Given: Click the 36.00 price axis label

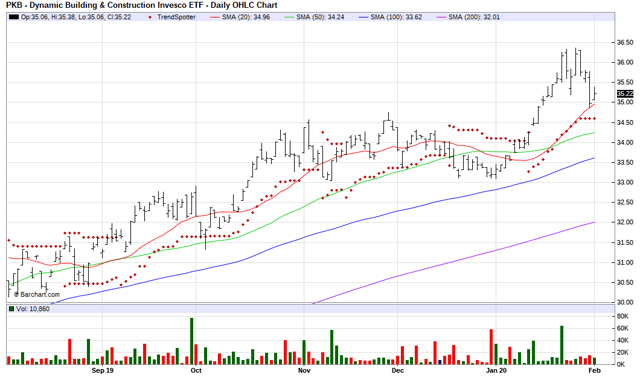Looking at the screenshot, I should [625, 62].
